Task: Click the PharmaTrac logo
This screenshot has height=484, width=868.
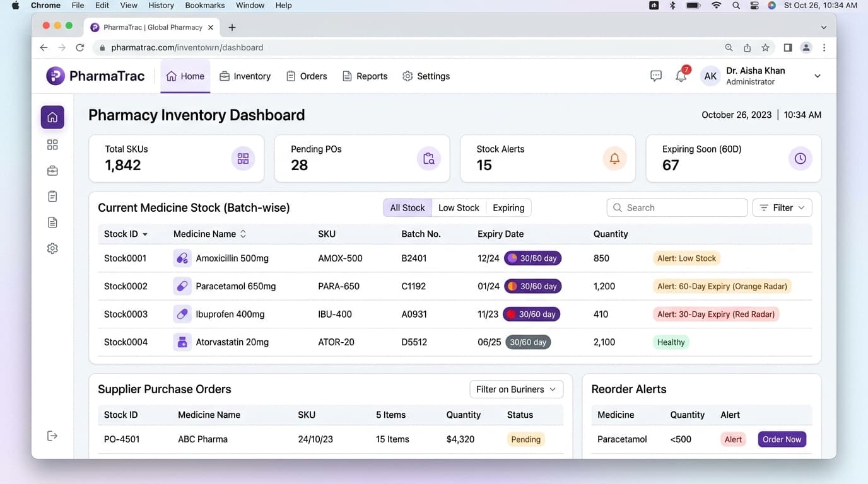Action: [95, 76]
